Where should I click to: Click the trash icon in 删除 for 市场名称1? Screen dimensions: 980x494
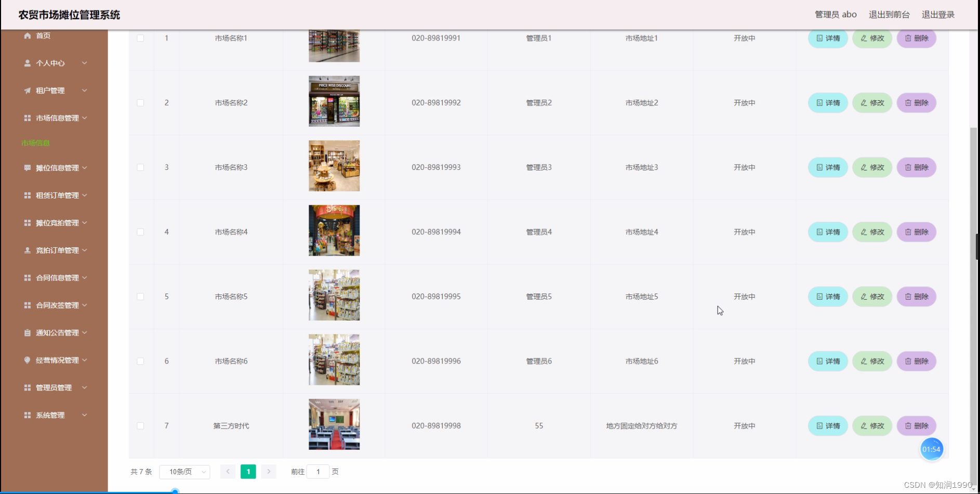pos(908,38)
